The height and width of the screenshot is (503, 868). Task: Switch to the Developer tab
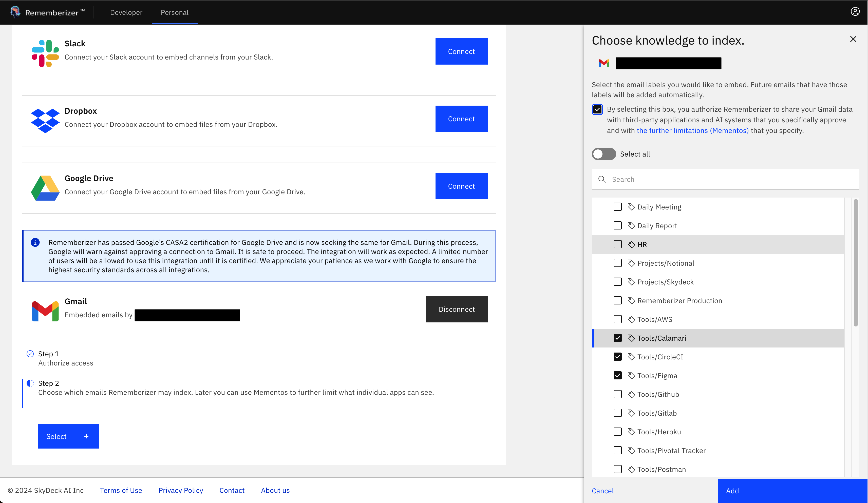pos(126,12)
